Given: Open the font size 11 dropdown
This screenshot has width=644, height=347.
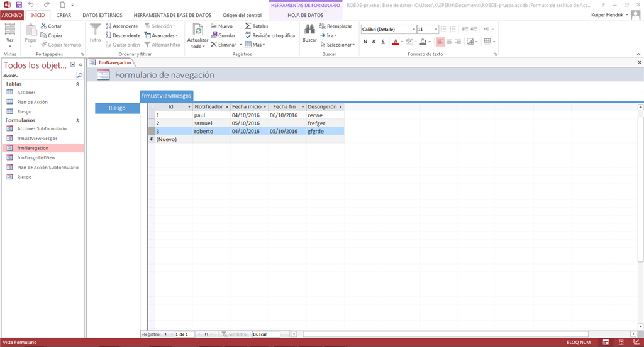Looking at the screenshot, I should point(436,29).
